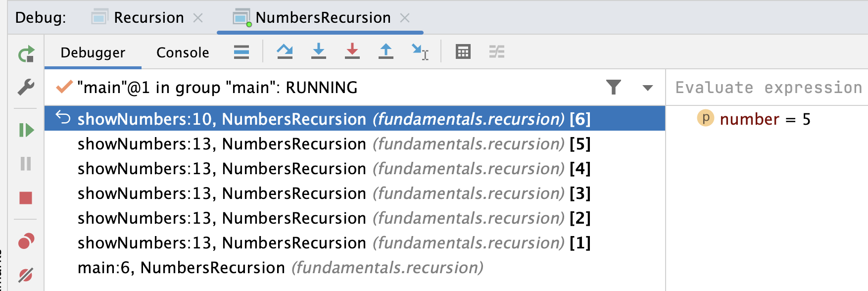This screenshot has height=291, width=868.
Task: Toggle Mute Breakpoints
Action: coord(26,274)
